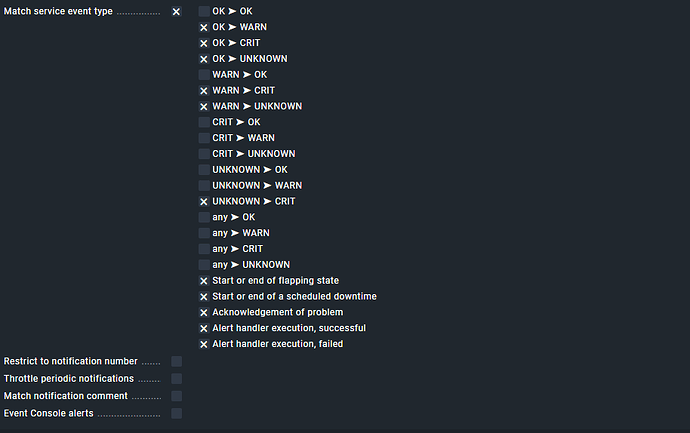This screenshot has width=690, height=433.
Task: Check the CRIT to UNKNOWN event
Action: (x=204, y=154)
